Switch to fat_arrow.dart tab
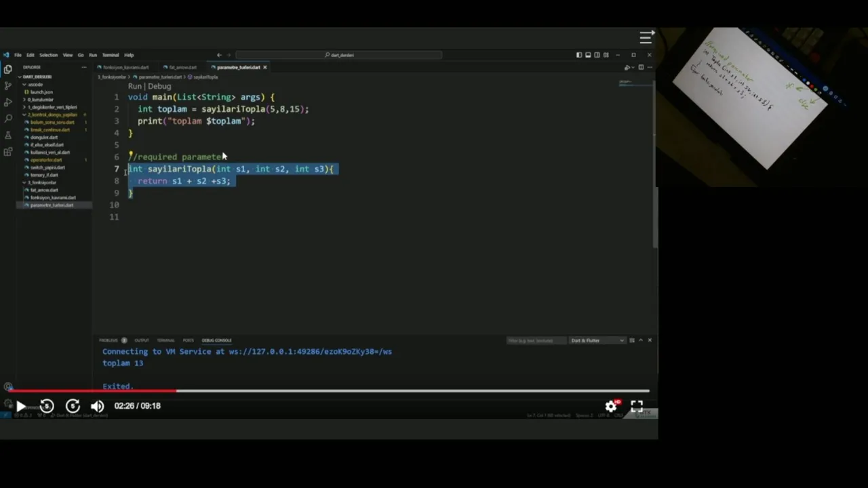 (x=182, y=68)
